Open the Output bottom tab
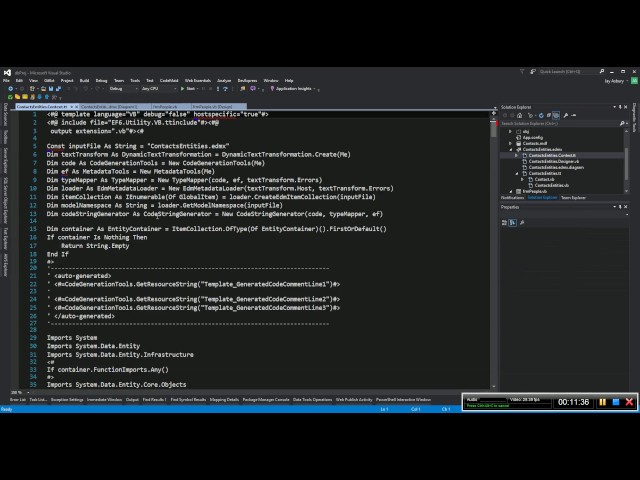The image size is (640, 480). [132, 400]
